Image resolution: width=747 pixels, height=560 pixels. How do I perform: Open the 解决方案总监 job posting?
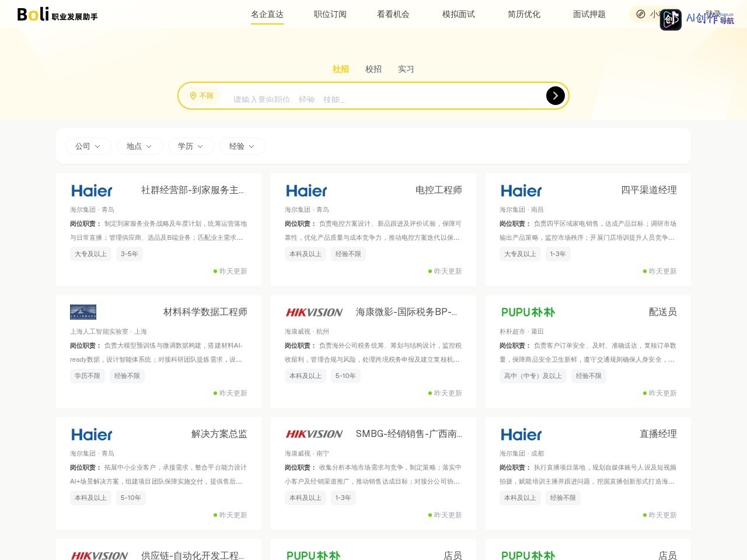pyautogui.click(x=219, y=434)
